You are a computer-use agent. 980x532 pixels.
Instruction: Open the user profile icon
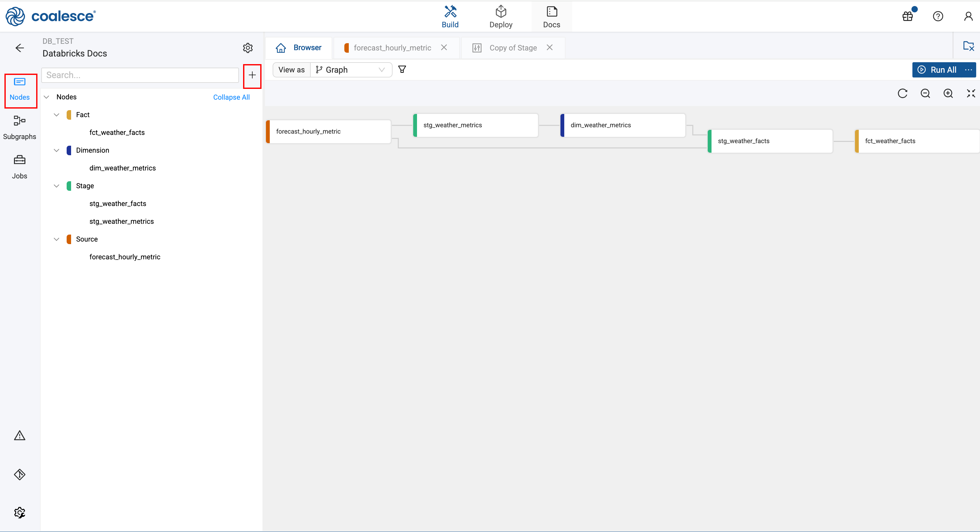coord(968,16)
